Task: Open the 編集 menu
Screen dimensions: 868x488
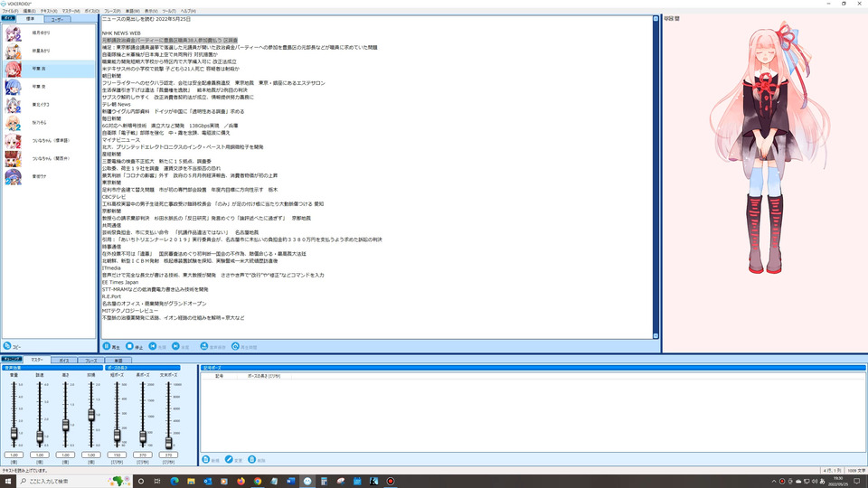Action: [x=29, y=11]
